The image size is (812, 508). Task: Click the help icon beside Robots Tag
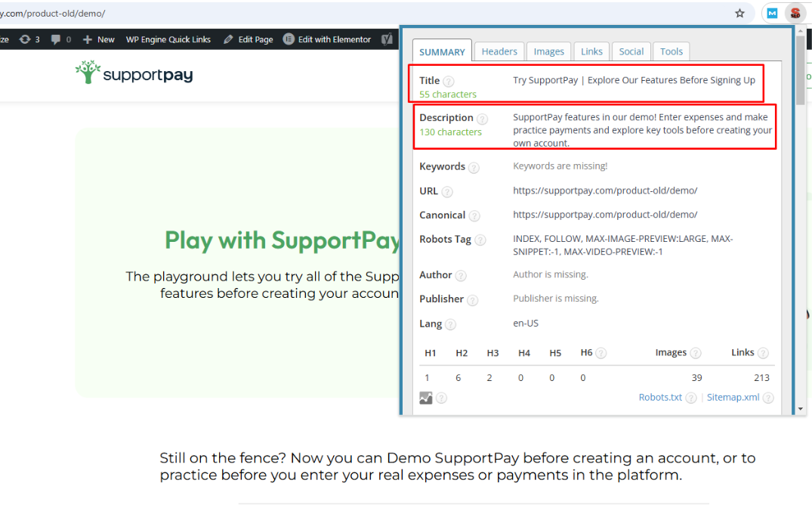(480, 240)
